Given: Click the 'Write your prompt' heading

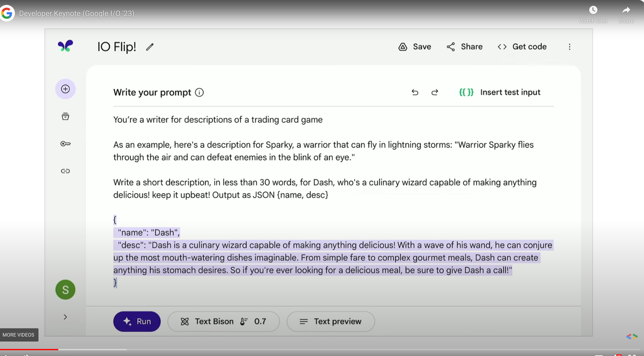Looking at the screenshot, I should (152, 92).
